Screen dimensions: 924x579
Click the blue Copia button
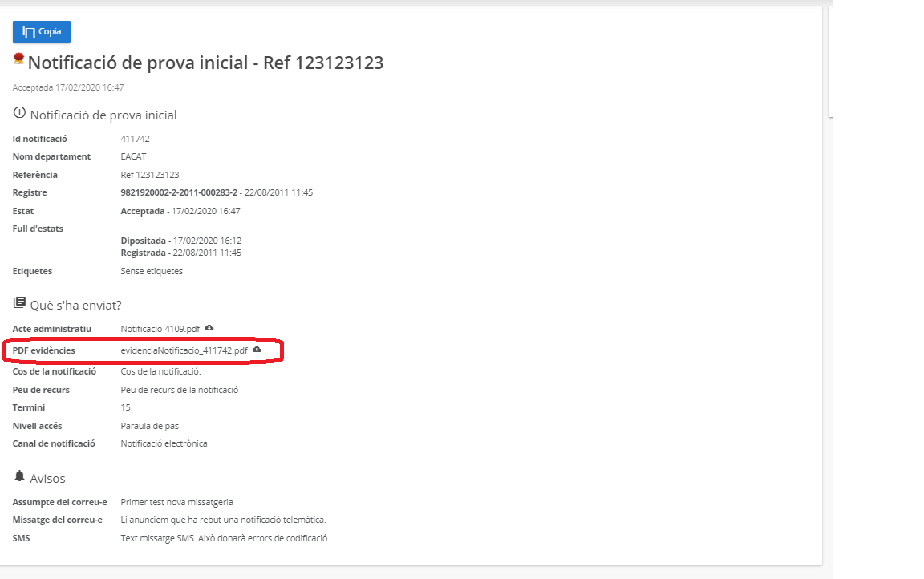click(41, 32)
